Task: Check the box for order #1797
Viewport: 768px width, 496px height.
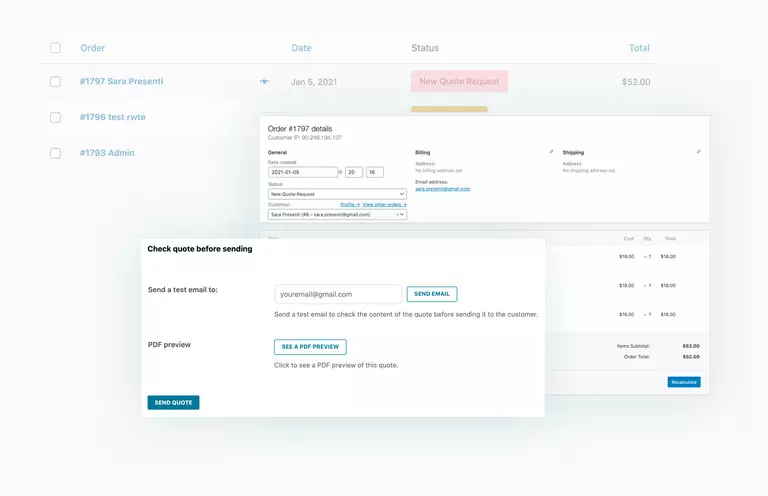Action: tap(55, 82)
